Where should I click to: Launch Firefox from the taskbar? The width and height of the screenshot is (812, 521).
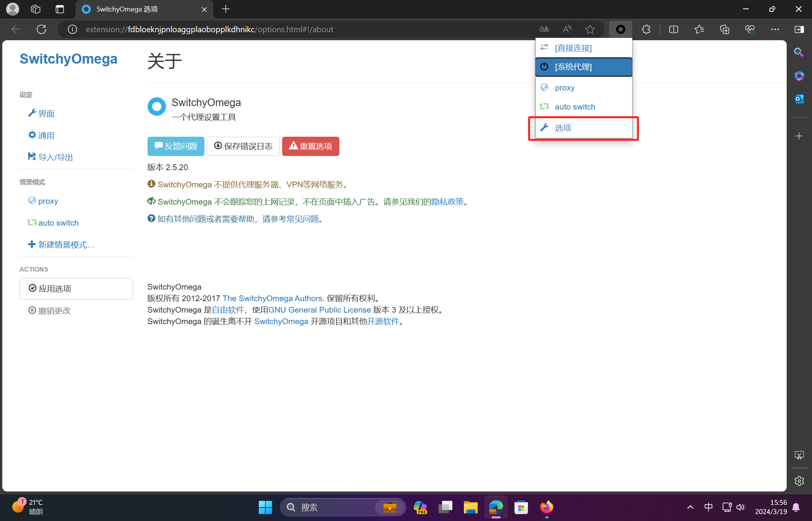547,507
